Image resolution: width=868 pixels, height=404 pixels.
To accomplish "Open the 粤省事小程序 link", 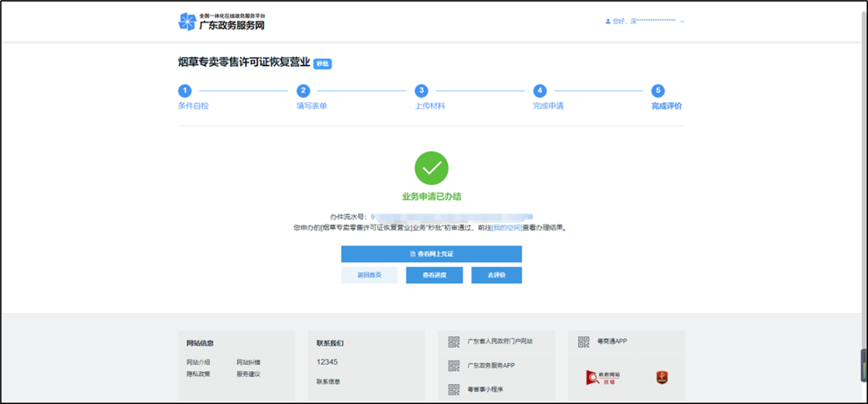I will pyautogui.click(x=485, y=389).
